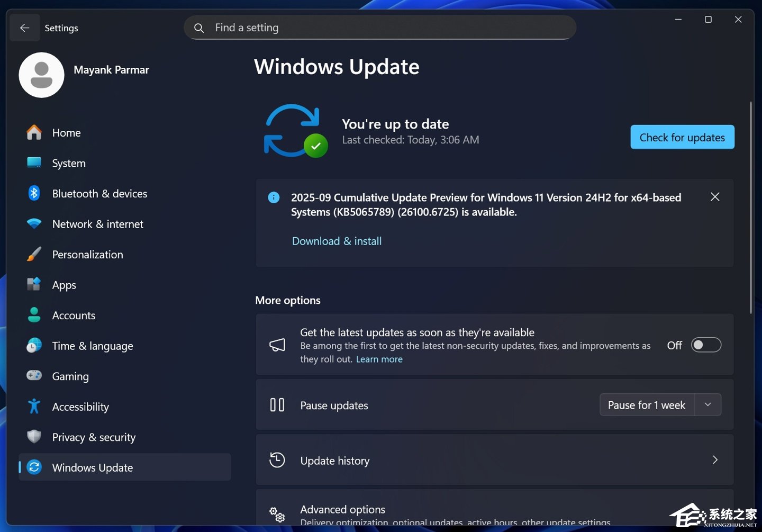
Task: Click the Find a setting search box
Action: coord(379,28)
